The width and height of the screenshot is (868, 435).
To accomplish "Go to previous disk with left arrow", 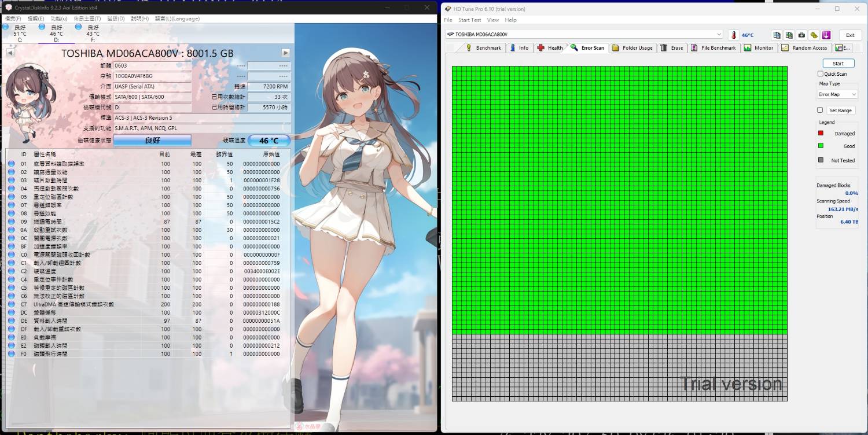I will pos(10,53).
